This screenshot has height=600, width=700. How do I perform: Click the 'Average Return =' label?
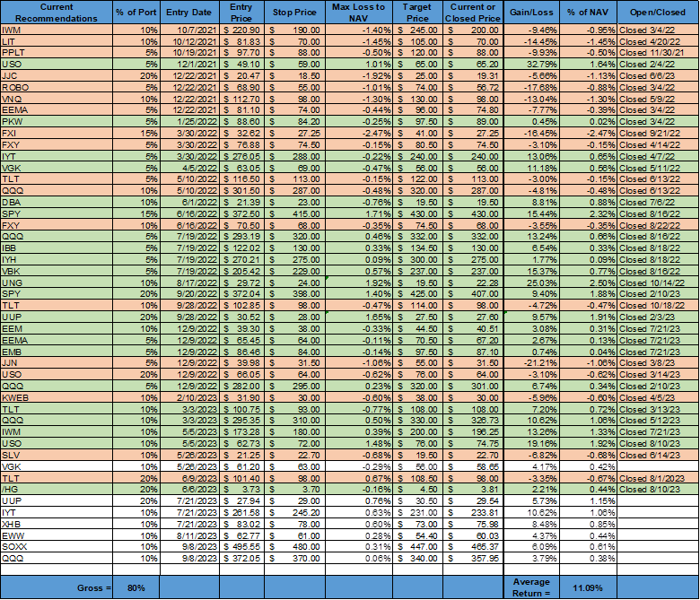pyautogui.click(x=531, y=587)
